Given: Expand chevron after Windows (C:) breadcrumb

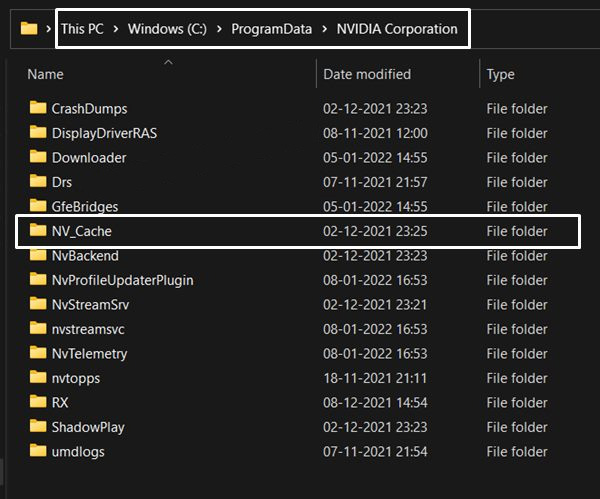Looking at the screenshot, I should pyautogui.click(x=219, y=29).
